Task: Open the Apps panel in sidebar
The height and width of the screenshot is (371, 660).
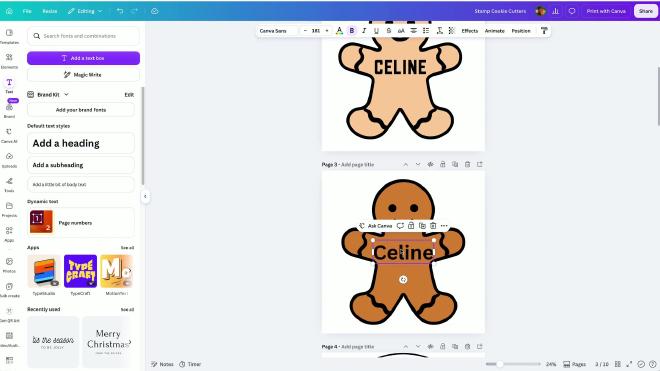Action: [9, 234]
